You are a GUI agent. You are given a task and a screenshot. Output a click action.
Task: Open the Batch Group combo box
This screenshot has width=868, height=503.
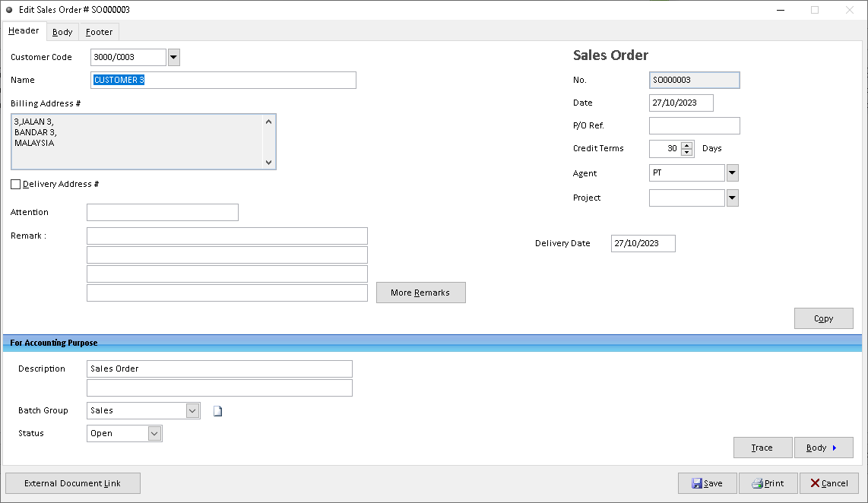[191, 410]
